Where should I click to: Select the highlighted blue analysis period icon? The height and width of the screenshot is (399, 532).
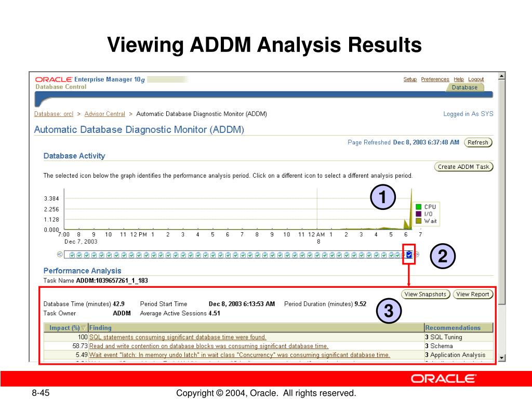pyautogui.click(x=409, y=255)
